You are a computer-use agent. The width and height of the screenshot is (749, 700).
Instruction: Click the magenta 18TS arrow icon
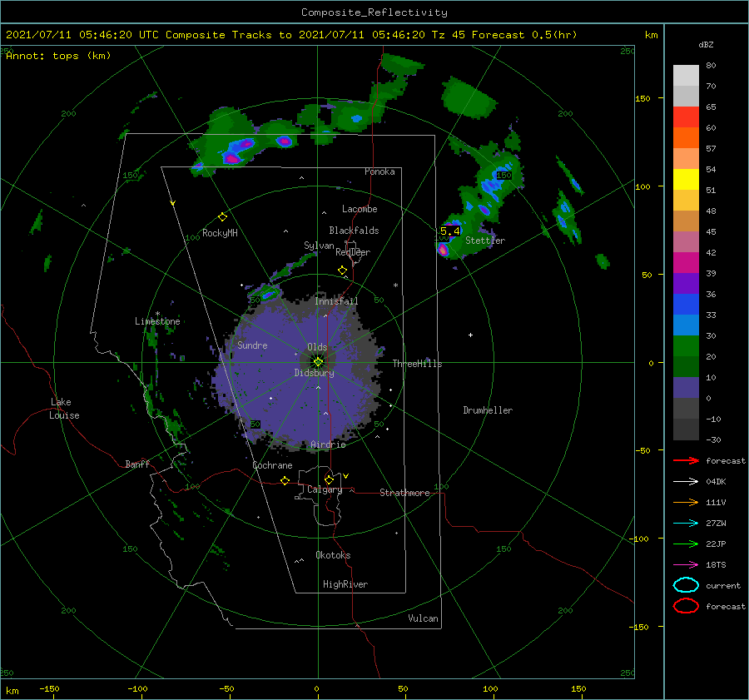tap(686, 565)
